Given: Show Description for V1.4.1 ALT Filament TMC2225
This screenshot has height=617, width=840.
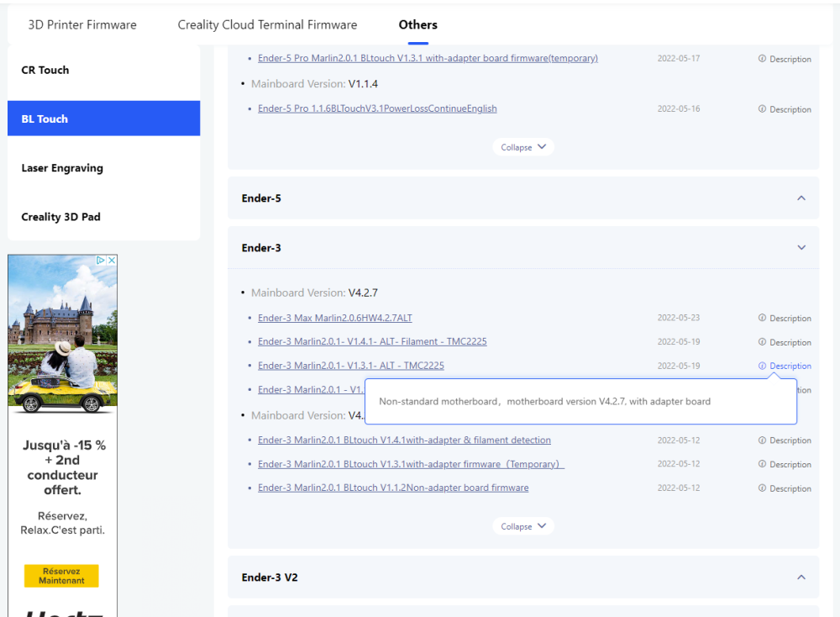Looking at the screenshot, I should coord(785,342).
